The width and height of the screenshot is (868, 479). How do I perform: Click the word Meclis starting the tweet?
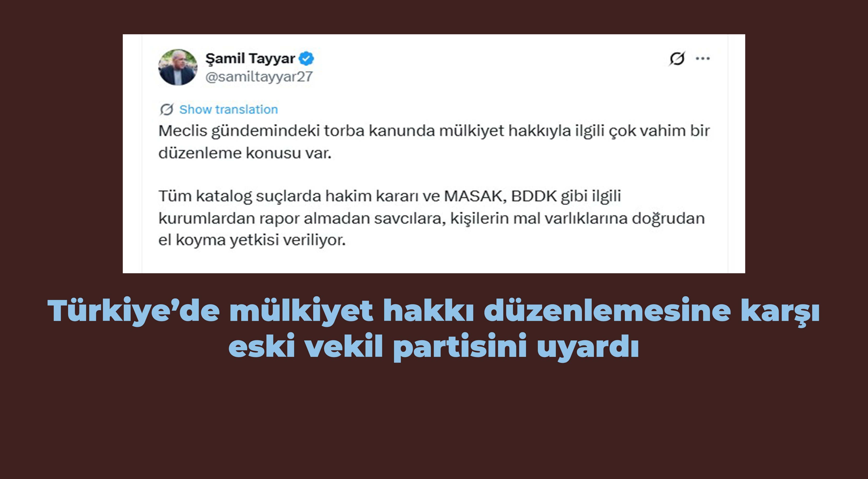(182, 131)
